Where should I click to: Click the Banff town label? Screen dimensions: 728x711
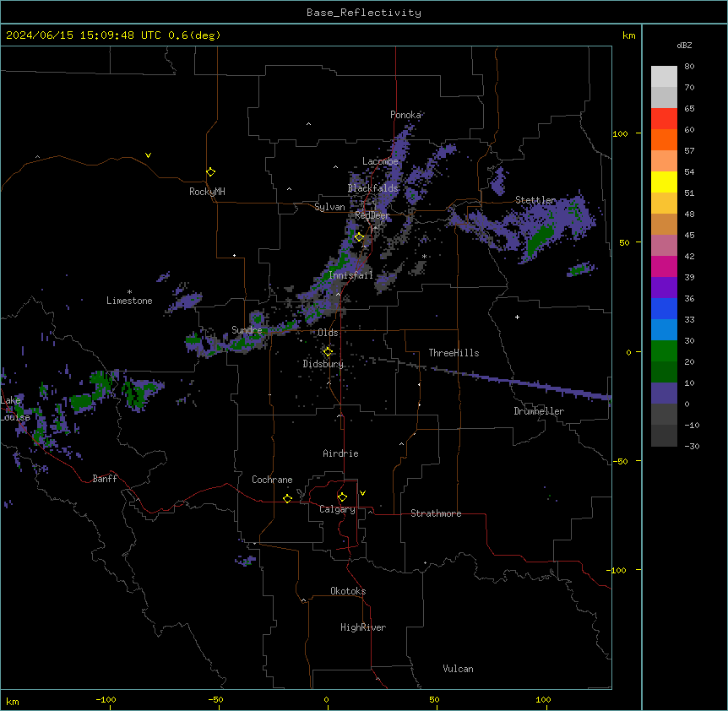click(x=105, y=479)
